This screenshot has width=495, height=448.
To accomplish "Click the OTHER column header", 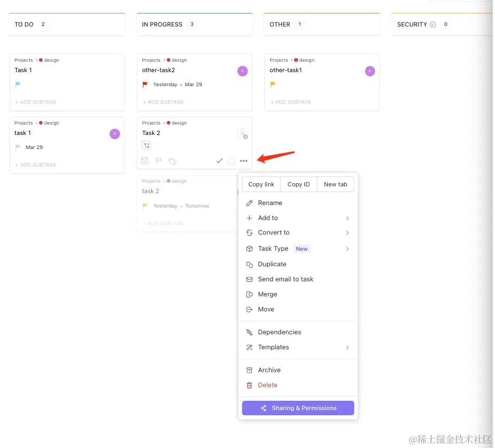I will click(x=322, y=24).
